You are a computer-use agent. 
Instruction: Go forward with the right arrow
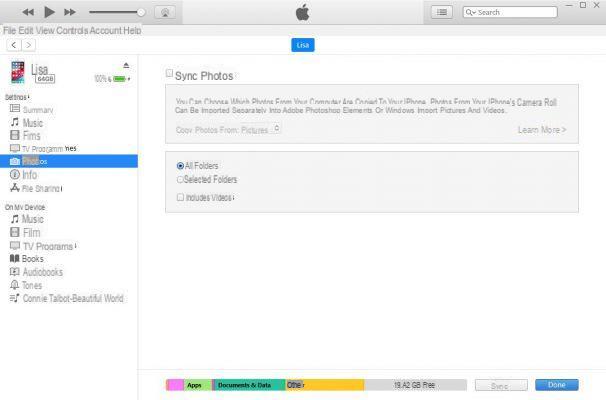pos(28,45)
